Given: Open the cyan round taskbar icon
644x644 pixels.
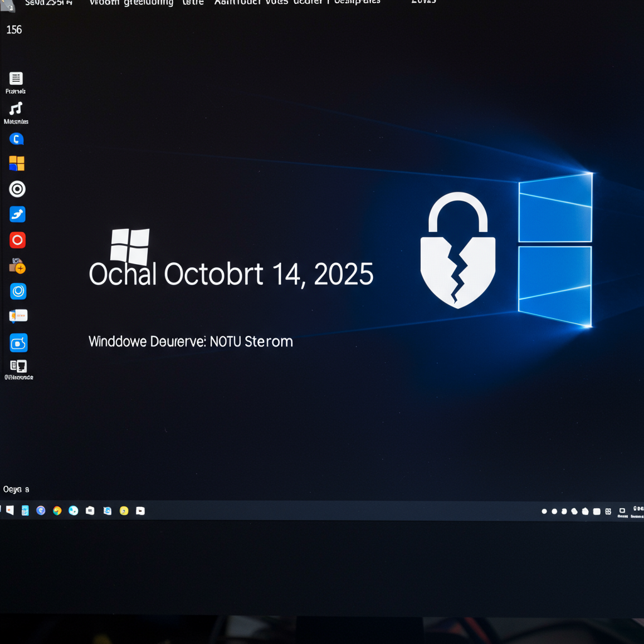Looking at the screenshot, I should point(74,511).
